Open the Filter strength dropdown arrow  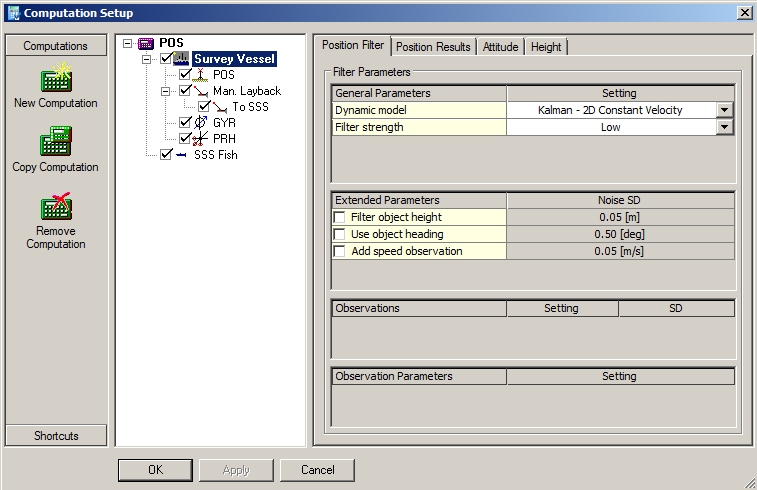point(724,127)
